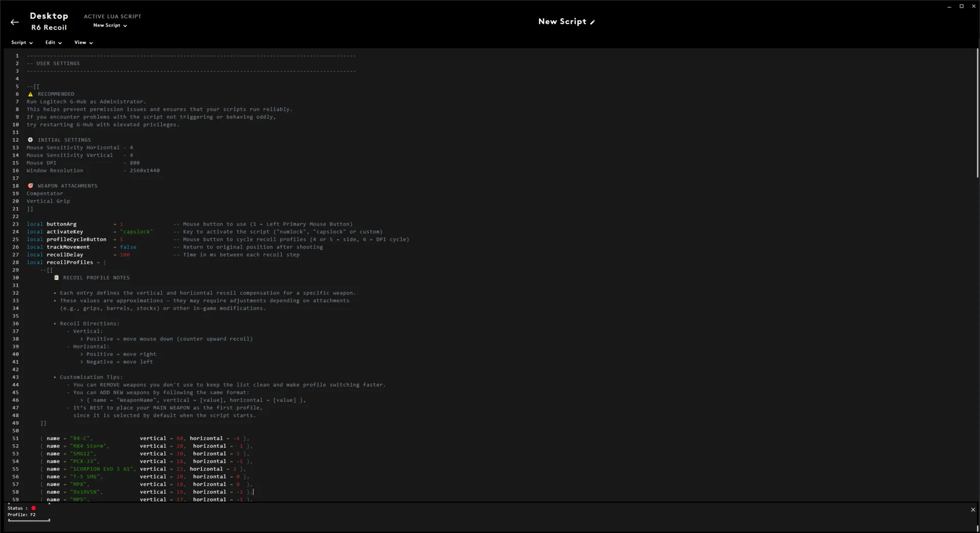Click the "SMG12" weapon entry

82,454
